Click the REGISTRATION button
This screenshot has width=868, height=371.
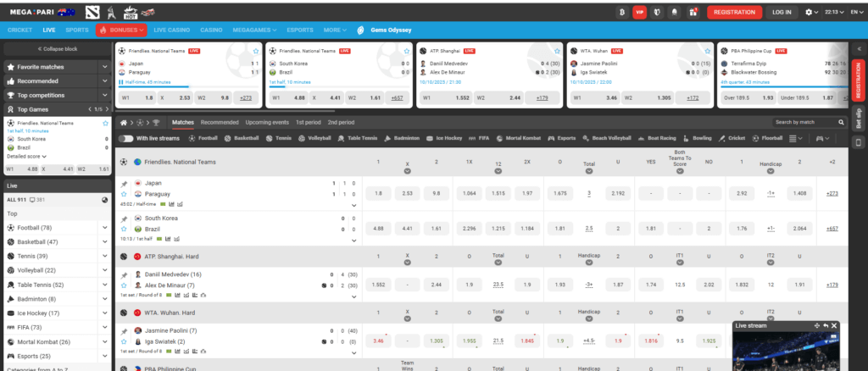tap(734, 12)
